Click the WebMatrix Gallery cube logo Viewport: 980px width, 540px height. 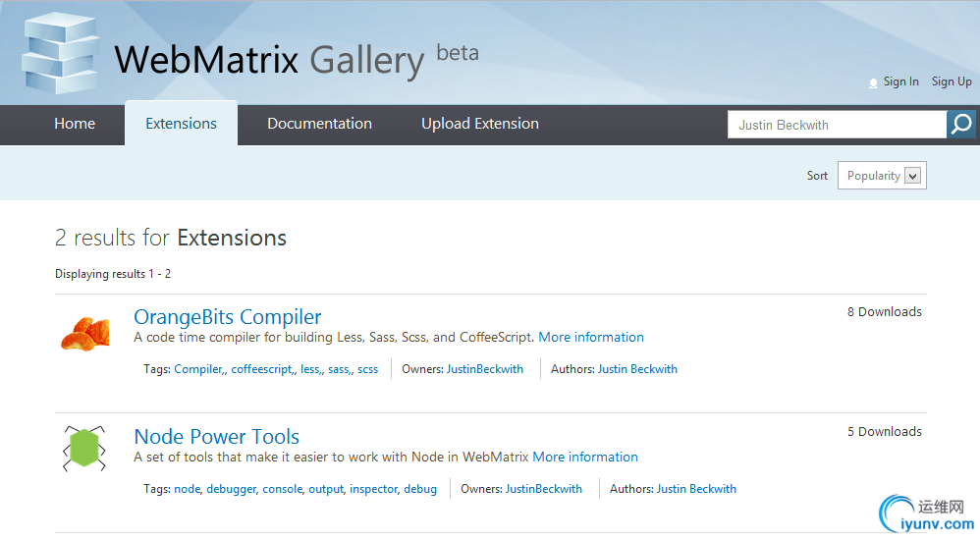point(61,55)
